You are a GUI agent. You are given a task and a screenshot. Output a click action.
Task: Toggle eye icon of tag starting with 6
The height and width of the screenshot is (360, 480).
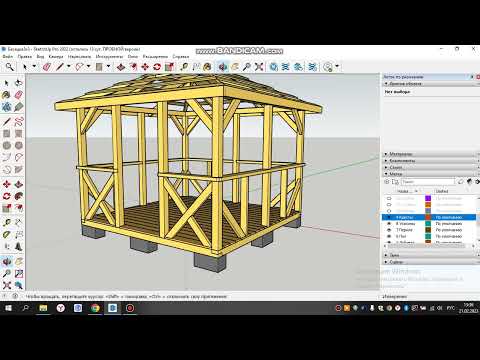pyautogui.click(x=389, y=236)
